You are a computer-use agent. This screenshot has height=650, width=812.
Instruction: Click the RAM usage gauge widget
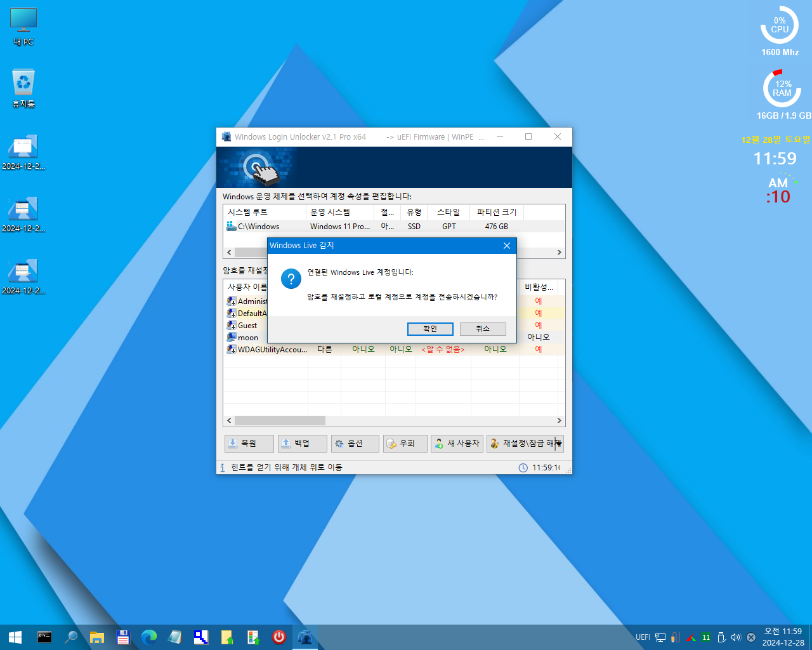point(782,88)
